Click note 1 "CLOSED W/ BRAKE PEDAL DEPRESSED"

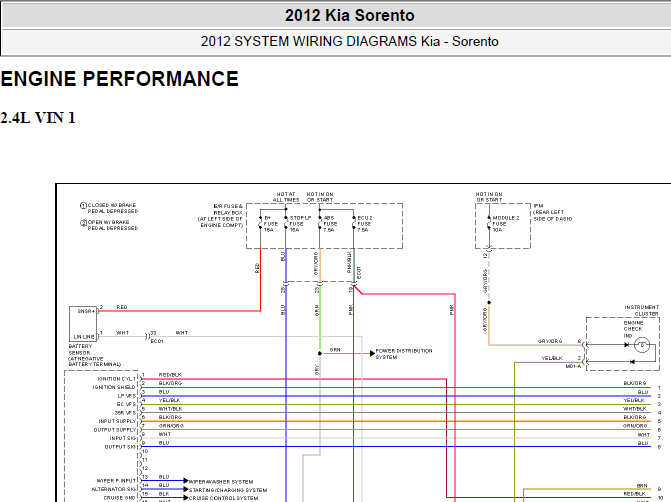click(110, 208)
